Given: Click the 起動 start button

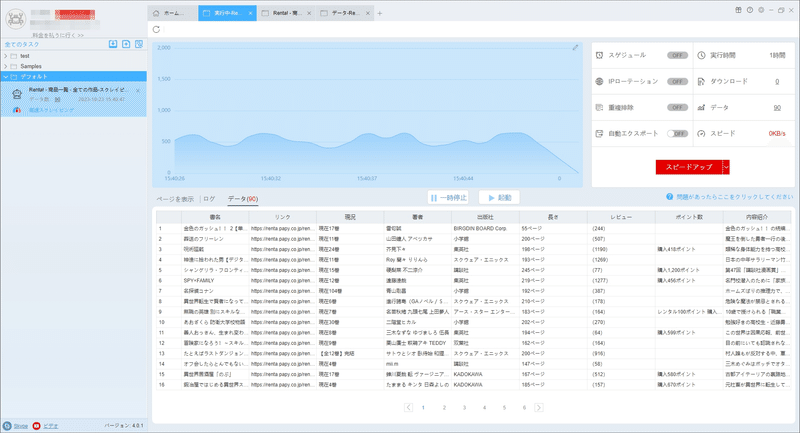Looking at the screenshot, I should (499, 197).
